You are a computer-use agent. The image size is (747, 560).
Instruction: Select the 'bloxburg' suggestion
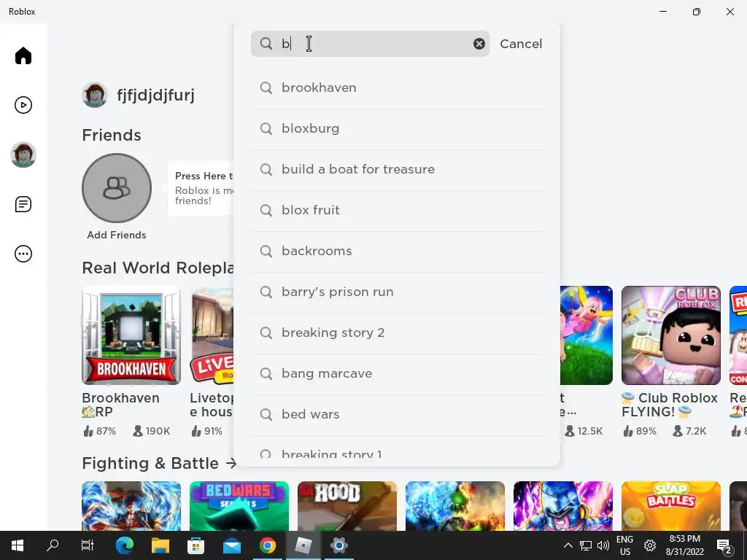coord(397,128)
